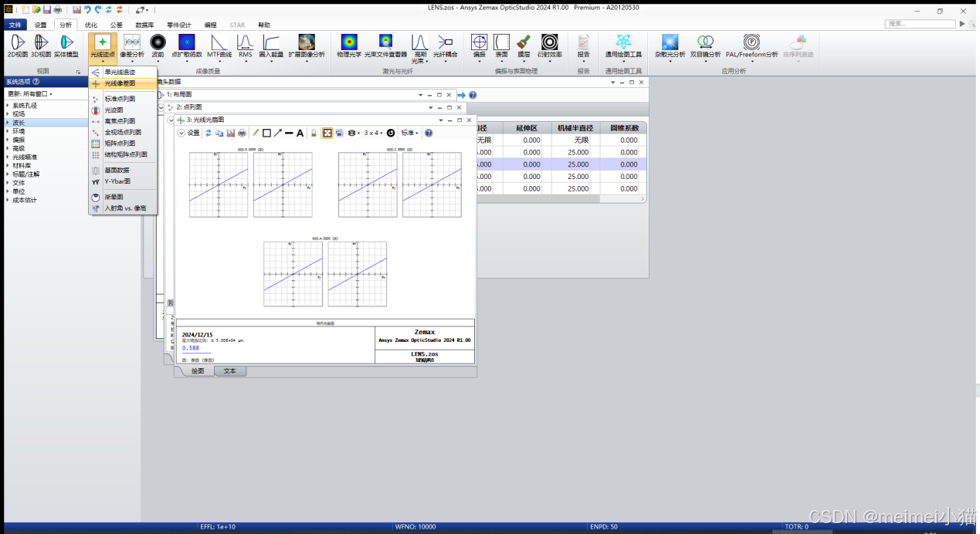
Task: Open the 膜层 coatings tool
Action: click(x=524, y=46)
